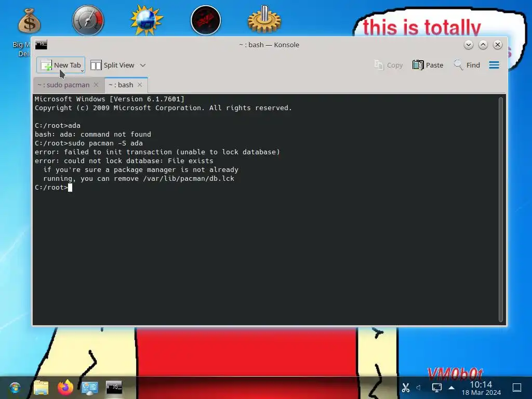532x399 pixels.
Task: Close the sudo pacman tab
Action: [x=96, y=85]
